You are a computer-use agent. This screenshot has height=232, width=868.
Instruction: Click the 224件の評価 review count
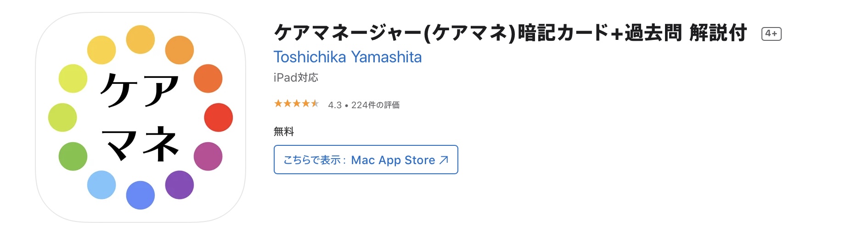(x=375, y=105)
